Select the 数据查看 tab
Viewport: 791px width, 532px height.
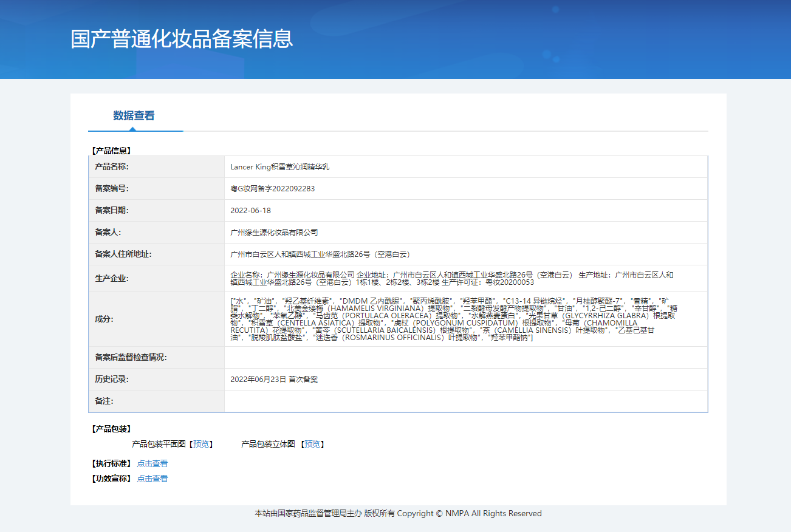[x=134, y=115]
